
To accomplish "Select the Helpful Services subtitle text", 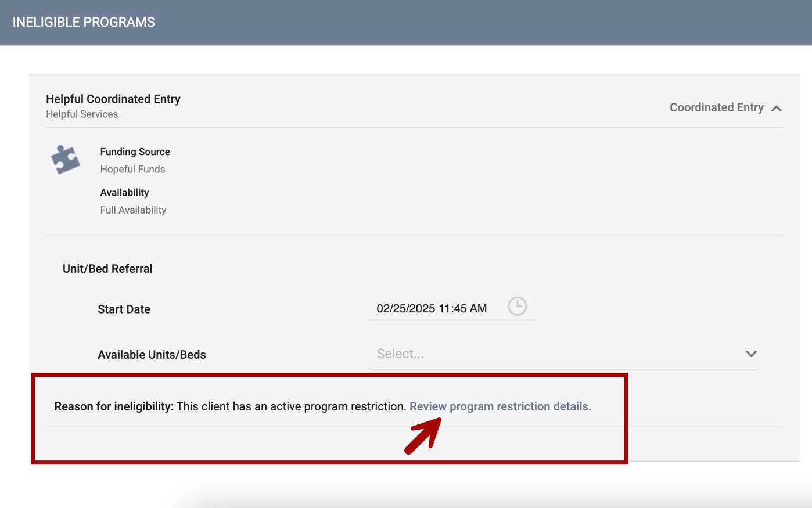I will pyautogui.click(x=81, y=114).
